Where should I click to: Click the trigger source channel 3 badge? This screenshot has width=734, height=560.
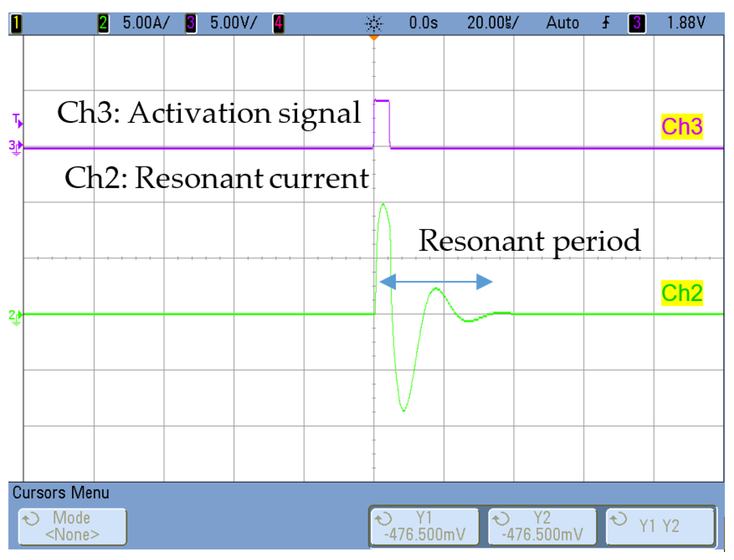click(x=637, y=23)
